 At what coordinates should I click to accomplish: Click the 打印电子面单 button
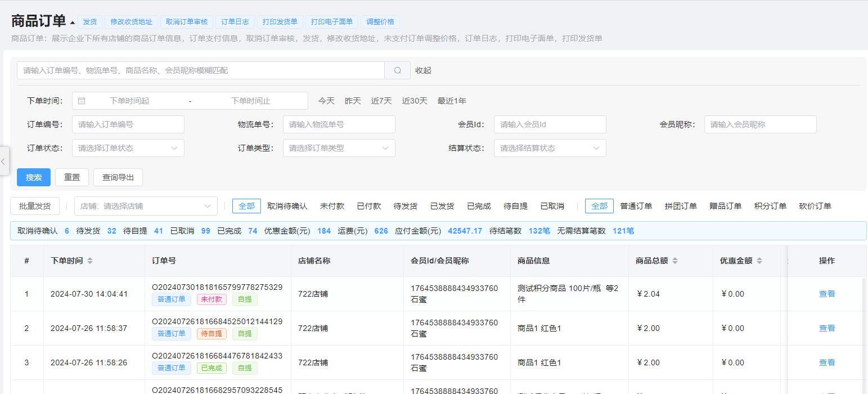(332, 22)
